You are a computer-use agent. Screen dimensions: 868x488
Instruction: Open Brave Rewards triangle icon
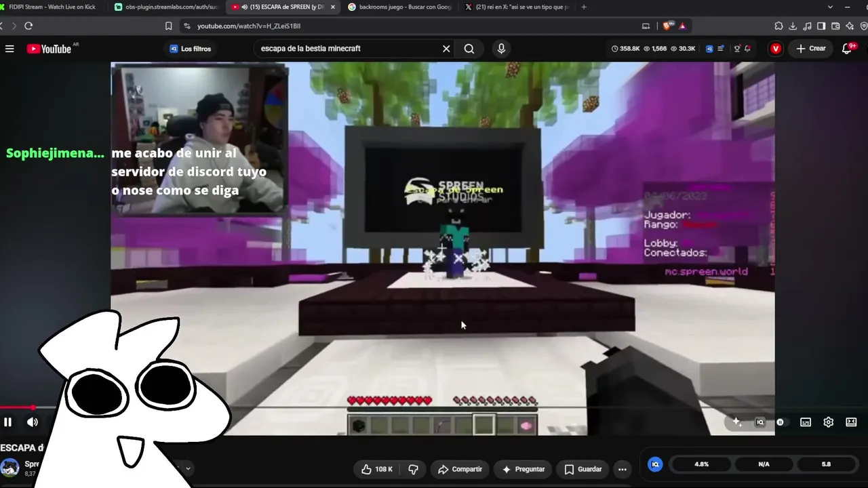682,26
